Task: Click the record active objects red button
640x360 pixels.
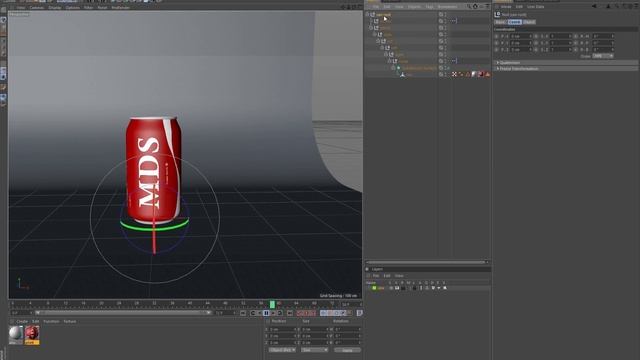Action: (300, 313)
